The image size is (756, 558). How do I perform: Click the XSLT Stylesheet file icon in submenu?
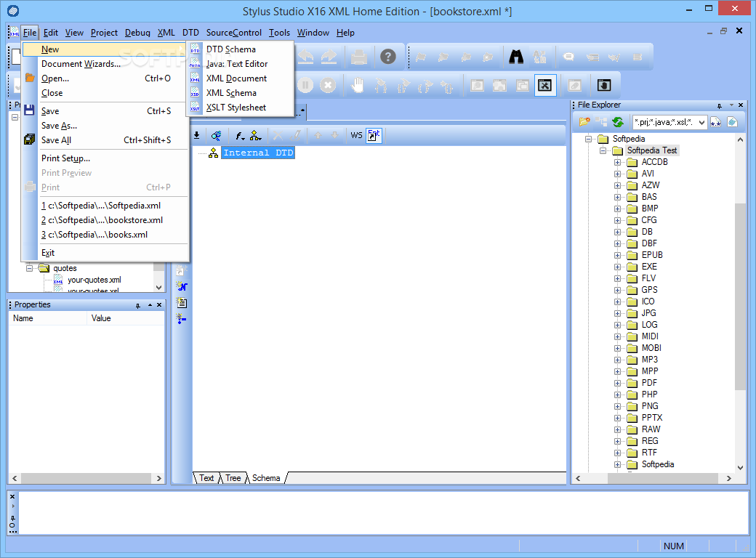[195, 108]
